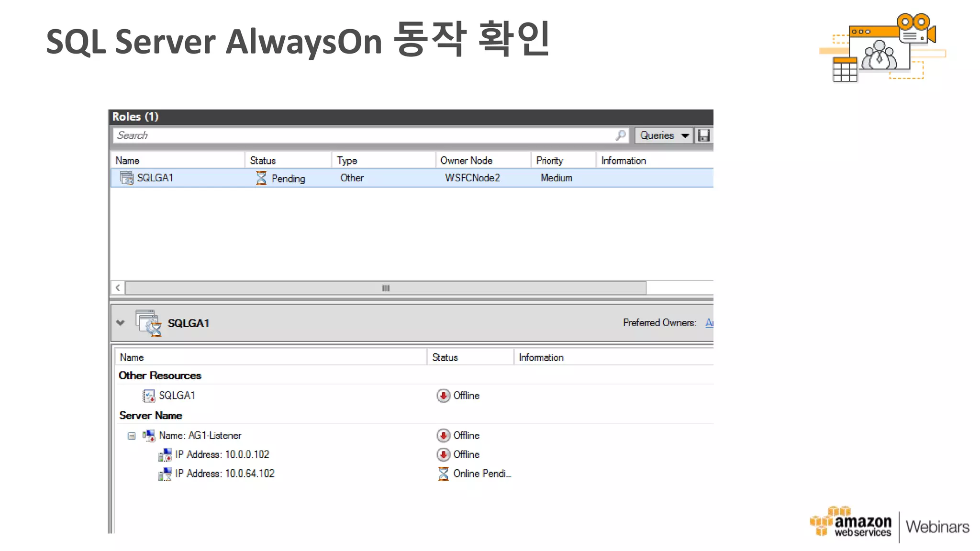Viewport: 980px width, 551px height.
Task: Click the IP Address 10.0.64.102 icon
Action: (165, 474)
